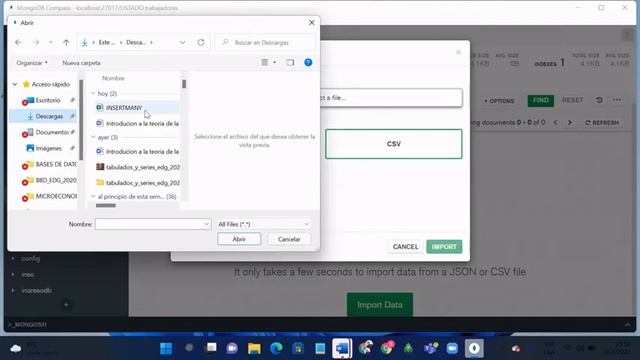Viewport: 640px width, 360px height.
Task: Go to next page of documents
Action: point(570,122)
